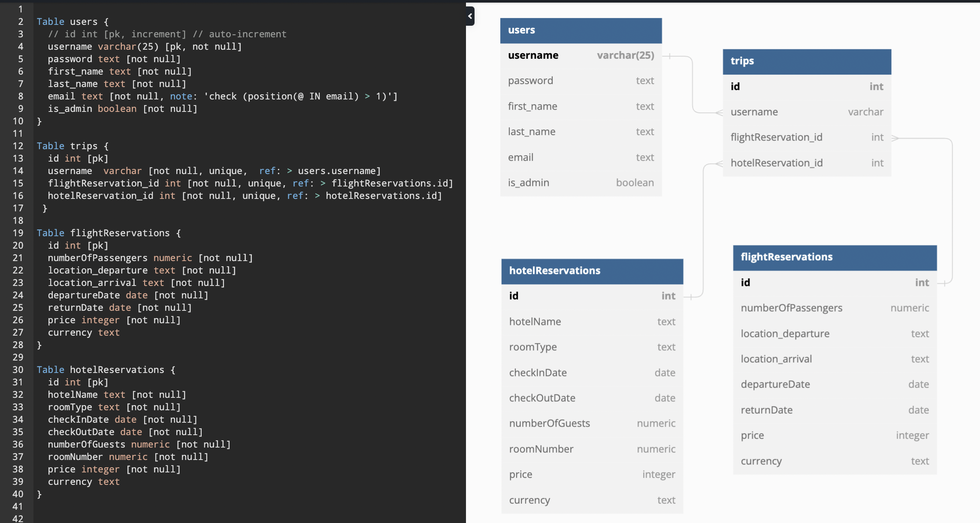
Task: Select the users table header
Action: point(581,30)
